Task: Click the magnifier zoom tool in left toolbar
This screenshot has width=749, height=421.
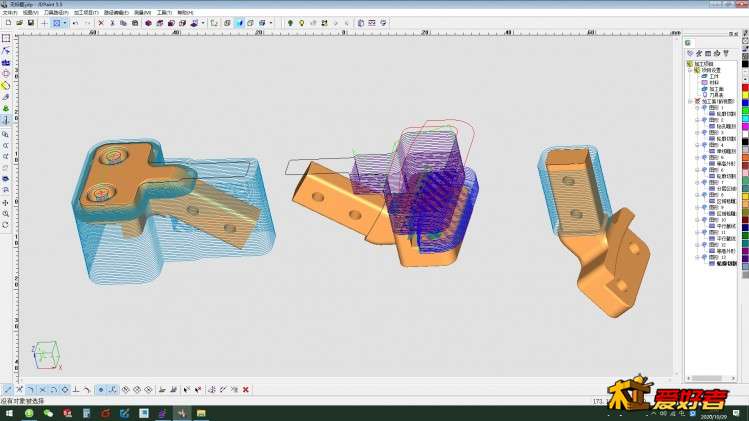Action: pos(6,214)
